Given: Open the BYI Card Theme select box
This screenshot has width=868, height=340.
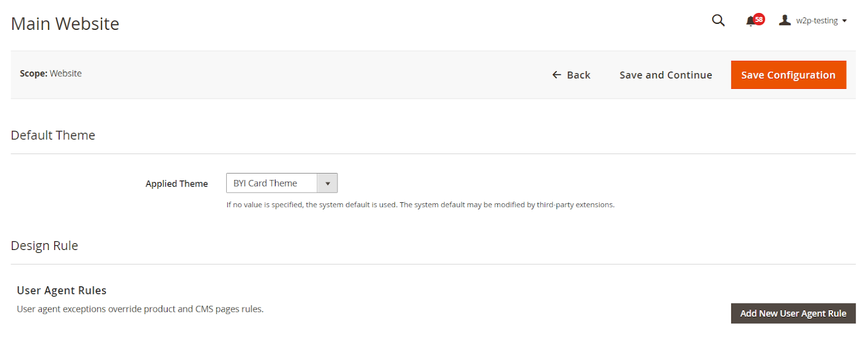Looking at the screenshot, I should point(271,183).
